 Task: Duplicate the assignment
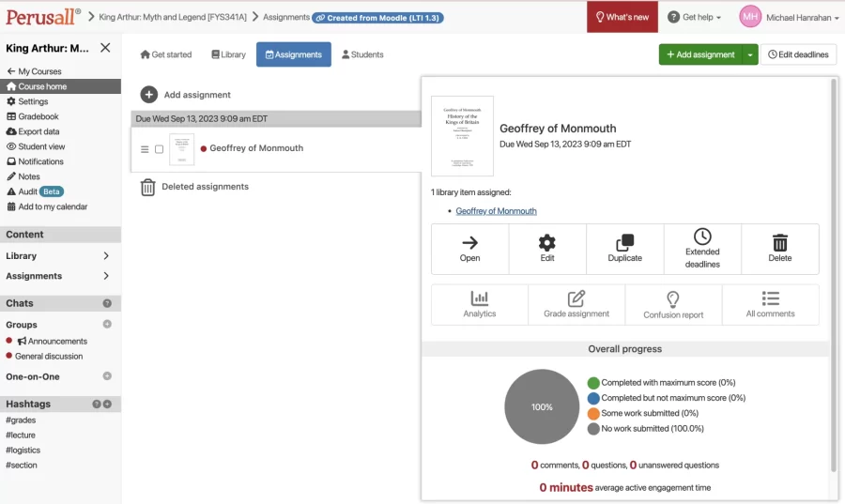(625, 250)
